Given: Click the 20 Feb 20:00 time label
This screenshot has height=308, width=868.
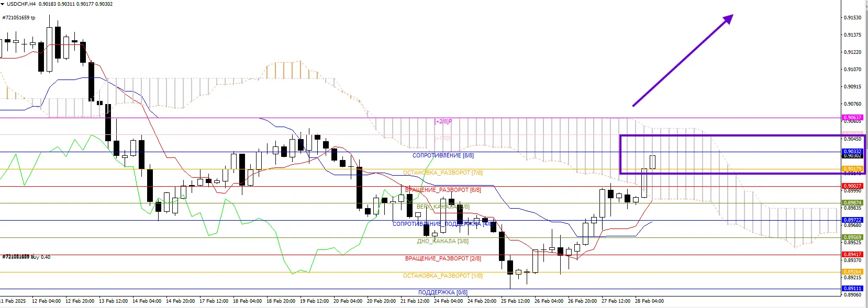Looking at the screenshot, I should 381,301.
